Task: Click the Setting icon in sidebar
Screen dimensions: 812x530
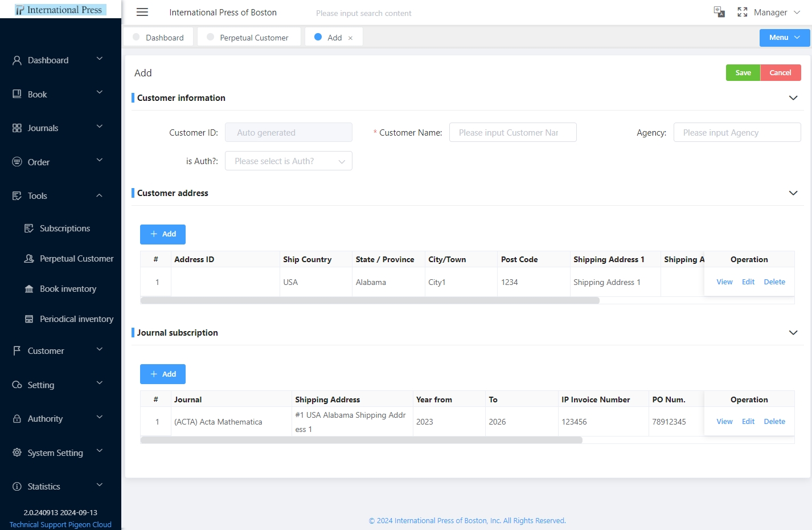Action: coord(17,385)
